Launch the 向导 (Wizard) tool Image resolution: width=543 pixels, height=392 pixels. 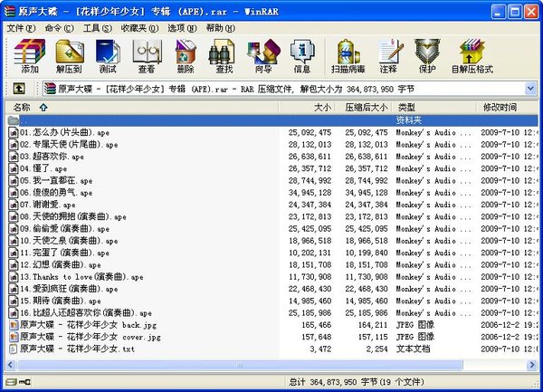pos(263,57)
